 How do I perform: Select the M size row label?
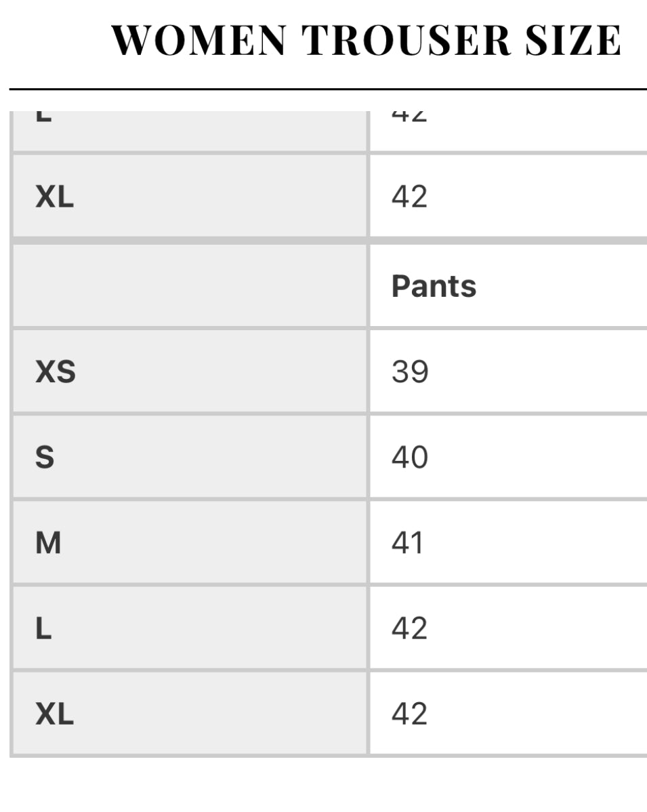tap(48, 543)
